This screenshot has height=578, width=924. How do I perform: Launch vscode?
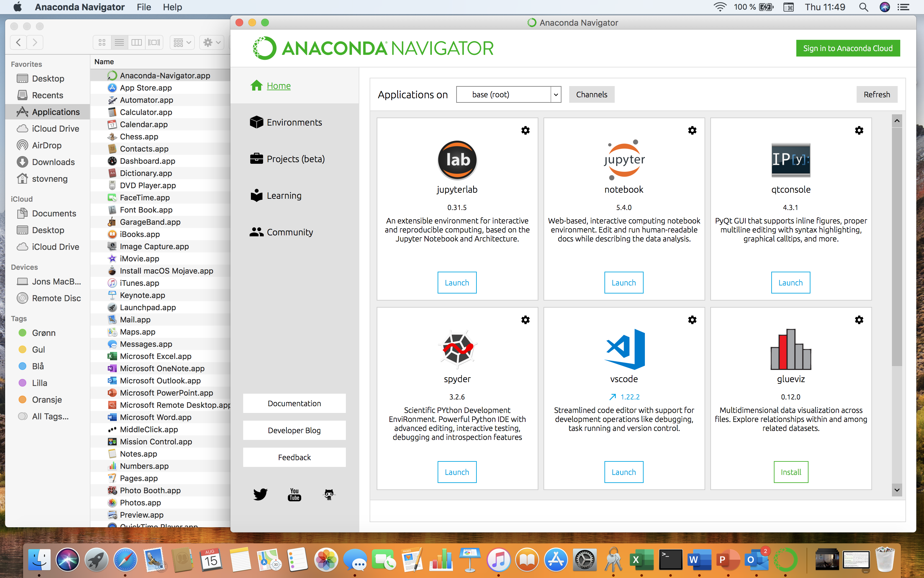[624, 472]
